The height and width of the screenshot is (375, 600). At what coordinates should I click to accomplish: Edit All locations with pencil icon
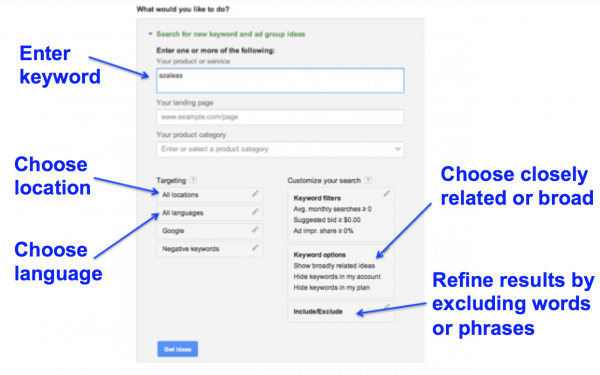255,194
